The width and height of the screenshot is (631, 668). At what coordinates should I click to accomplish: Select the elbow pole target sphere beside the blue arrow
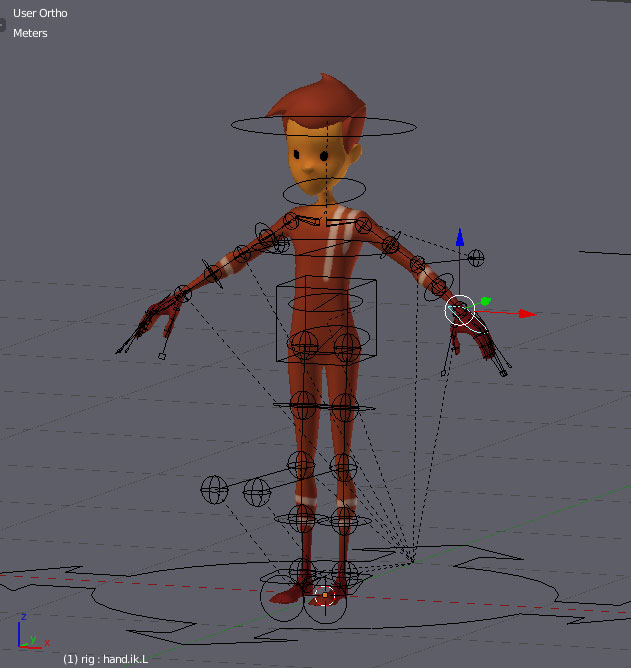coord(476,258)
